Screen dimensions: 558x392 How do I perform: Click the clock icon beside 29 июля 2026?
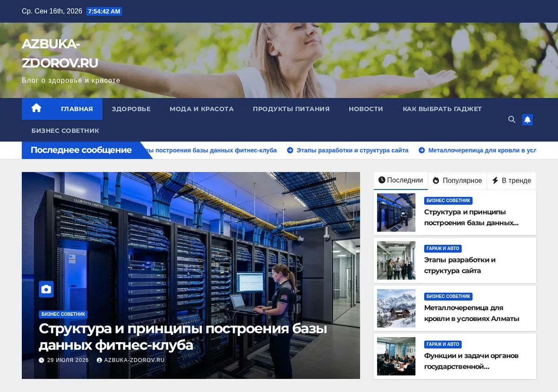(41, 360)
